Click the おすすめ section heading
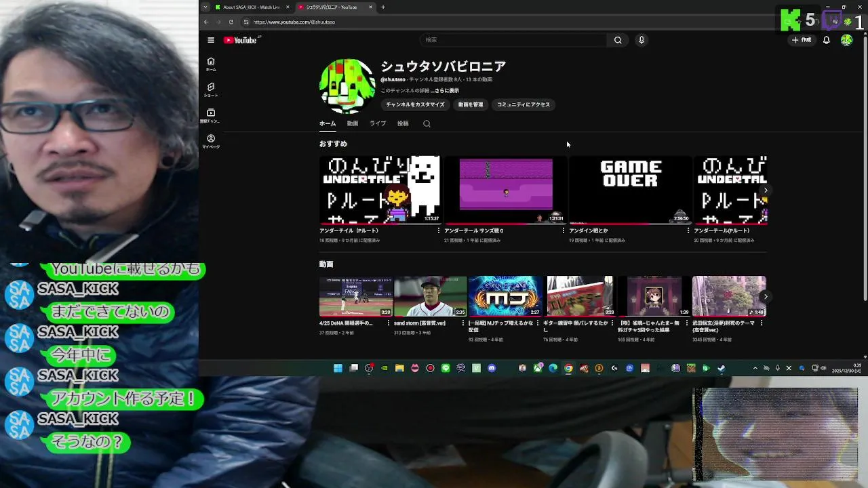This screenshot has height=488, width=868. [333, 144]
